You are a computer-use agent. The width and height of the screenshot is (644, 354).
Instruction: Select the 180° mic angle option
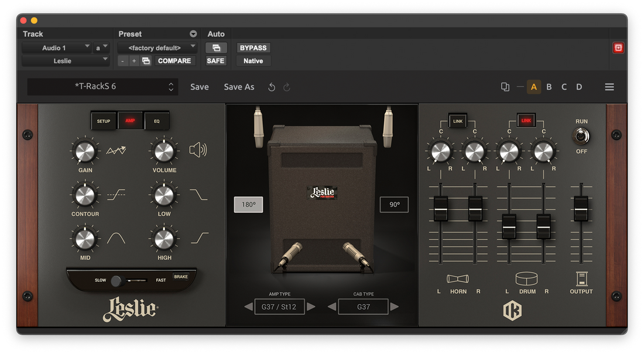pyautogui.click(x=248, y=205)
